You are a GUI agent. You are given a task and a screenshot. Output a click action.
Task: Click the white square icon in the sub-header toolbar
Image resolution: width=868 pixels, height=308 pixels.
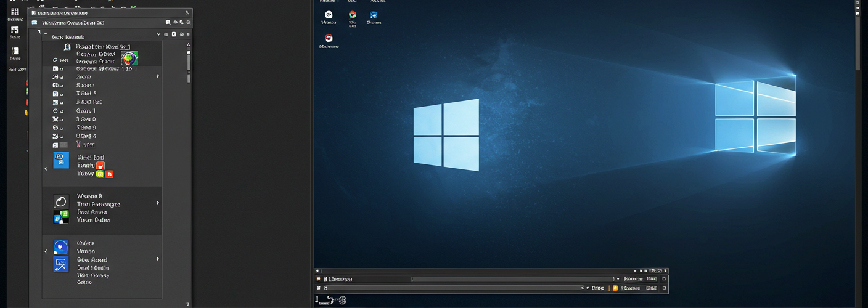(174, 34)
